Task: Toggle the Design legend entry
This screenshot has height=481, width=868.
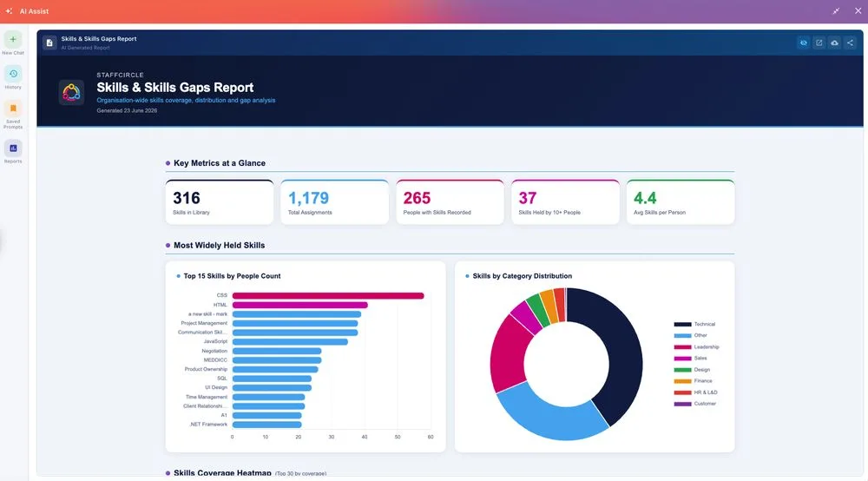Action: pyautogui.click(x=692, y=370)
